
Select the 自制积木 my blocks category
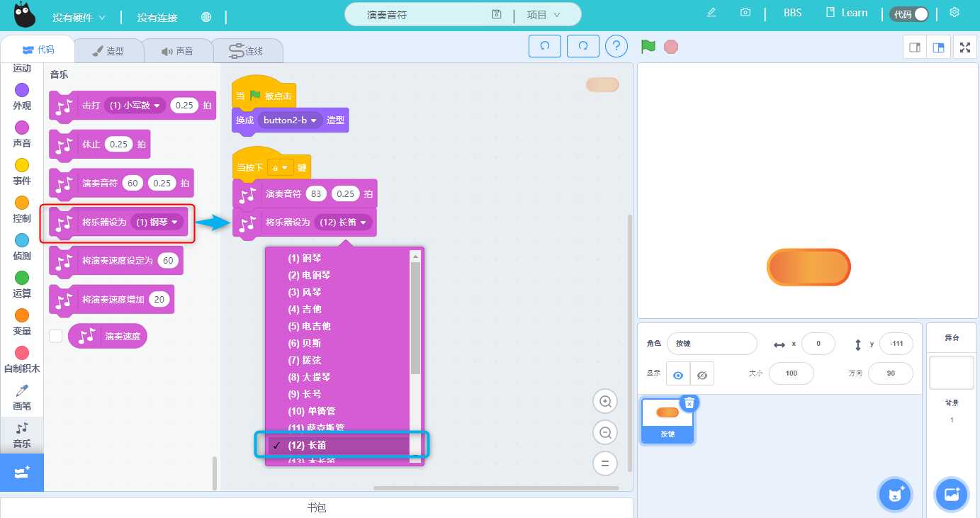(22, 359)
